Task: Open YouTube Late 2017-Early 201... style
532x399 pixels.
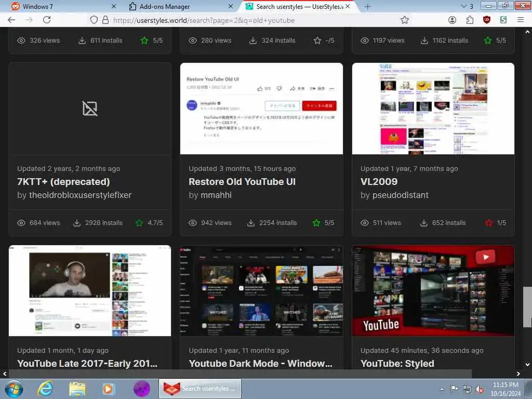Action: click(x=87, y=363)
